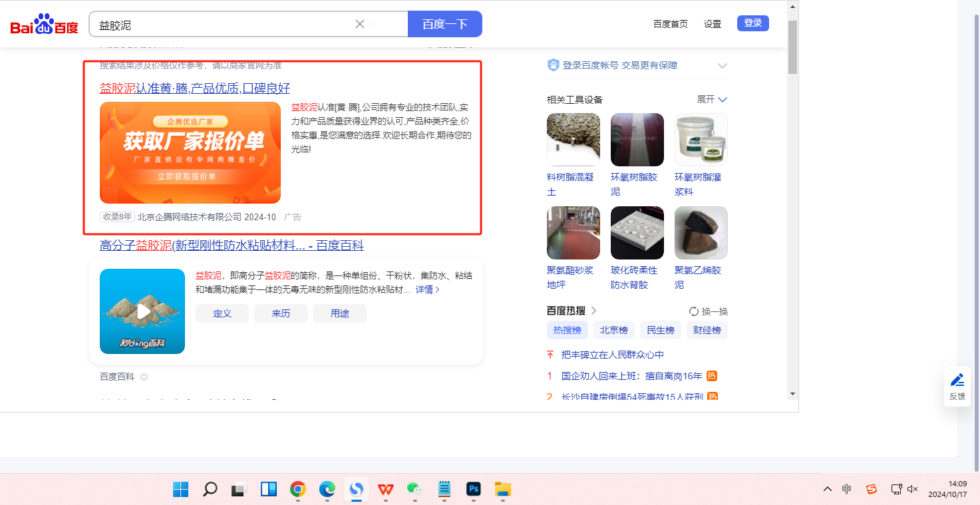
Task: Open File Explorer from the taskbar
Action: coord(503,490)
